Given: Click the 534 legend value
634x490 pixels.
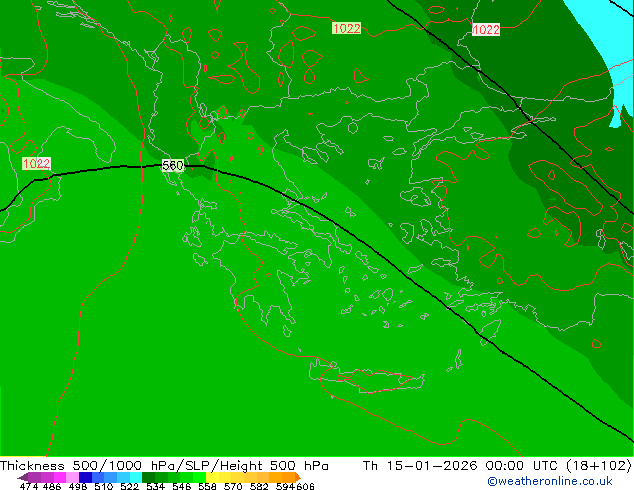Looking at the screenshot, I should click(x=156, y=486).
